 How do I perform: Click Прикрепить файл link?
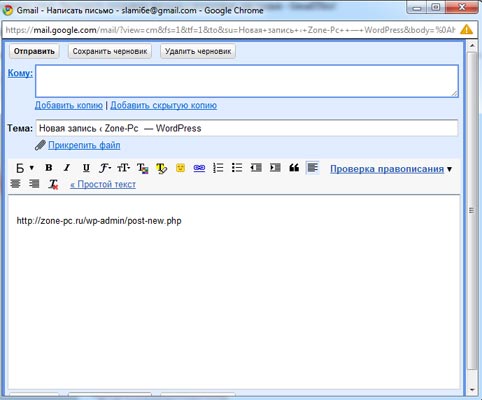pos(84,145)
